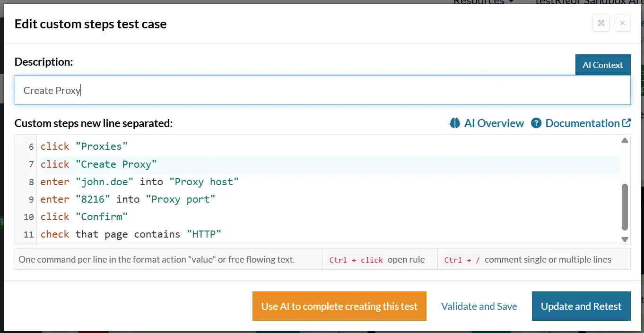
Task: Click the "john.doe" Proxy host step line
Action: (139, 182)
